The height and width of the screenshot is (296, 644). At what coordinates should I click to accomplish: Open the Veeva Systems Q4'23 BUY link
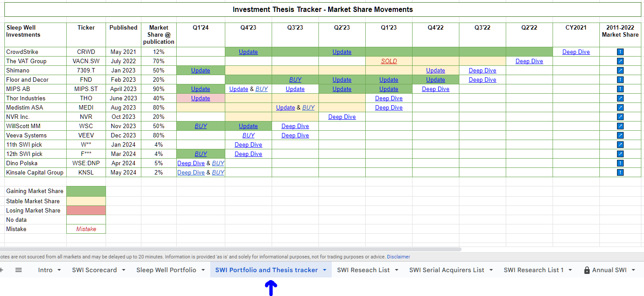point(248,136)
